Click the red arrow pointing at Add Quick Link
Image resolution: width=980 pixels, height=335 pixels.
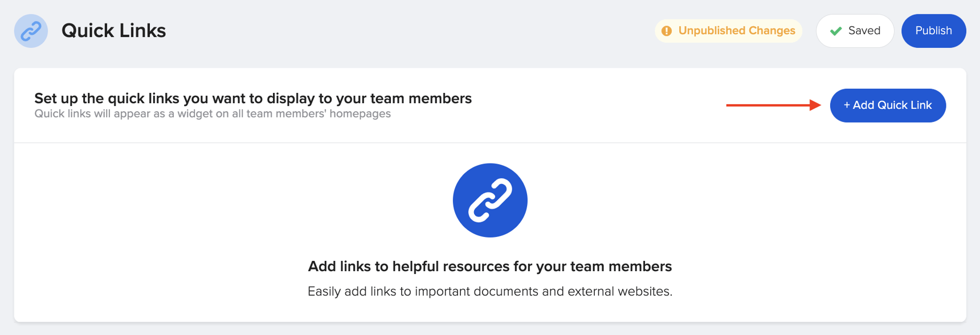(x=772, y=105)
